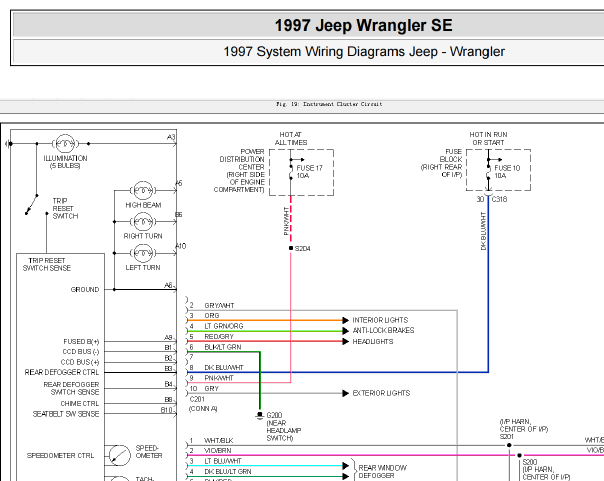This screenshot has width=604, height=481.
Task: Click the '1997 Jeep Wrangler SE' title
Action: click(x=363, y=25)
